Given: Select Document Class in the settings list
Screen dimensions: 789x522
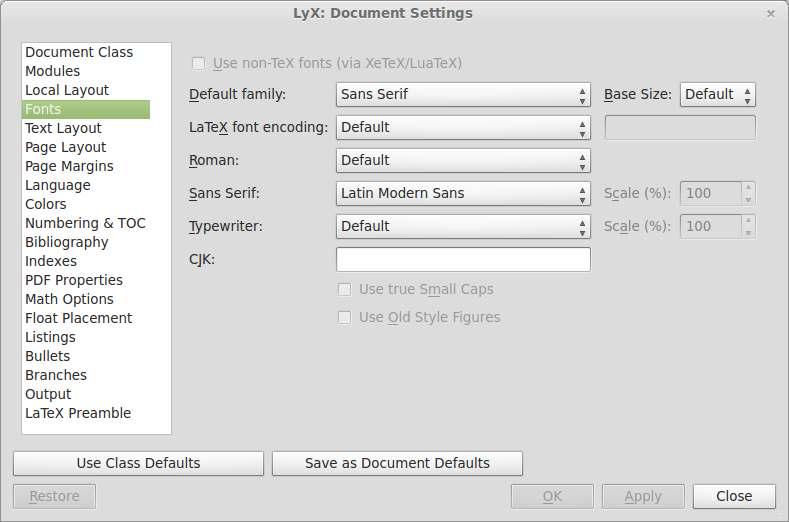Looking at the screenshot, I should click(79, 52).
